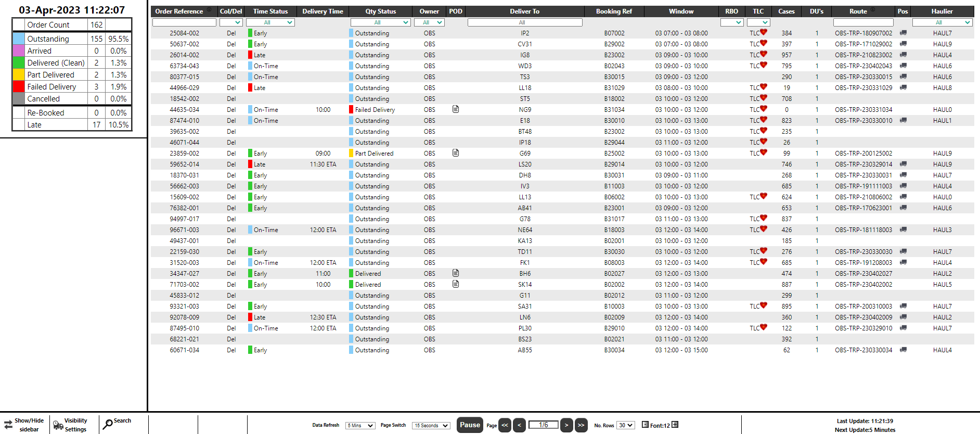This screenshot has height=434, width=980.
Task: Open POD document for order 71703-002
Action: click(x=456, y=284)
